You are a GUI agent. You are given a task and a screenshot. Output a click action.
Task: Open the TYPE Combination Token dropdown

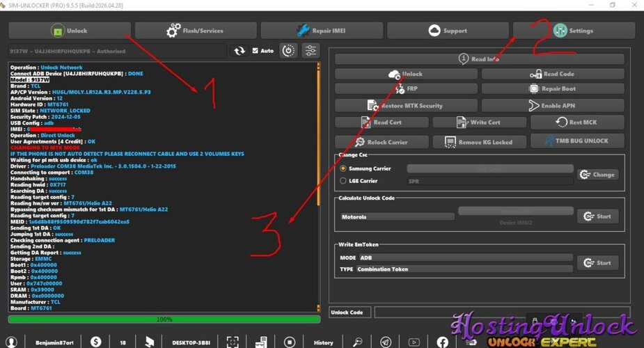tap(464, 269)
